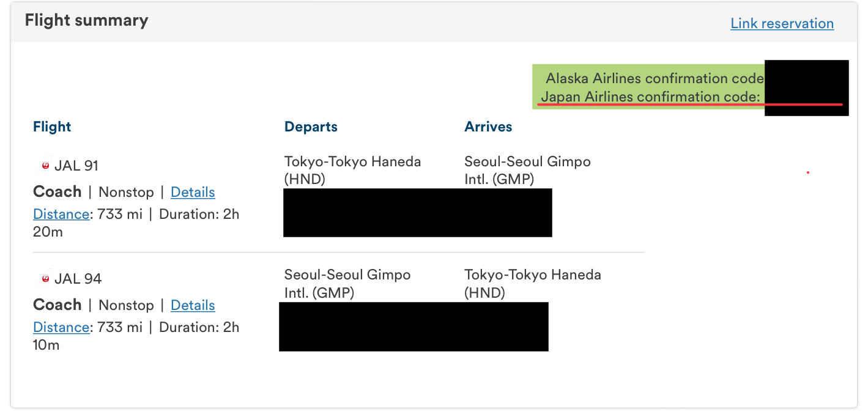
Task: Open Details for flight JAL 91
Action: (x=193, y=192)
